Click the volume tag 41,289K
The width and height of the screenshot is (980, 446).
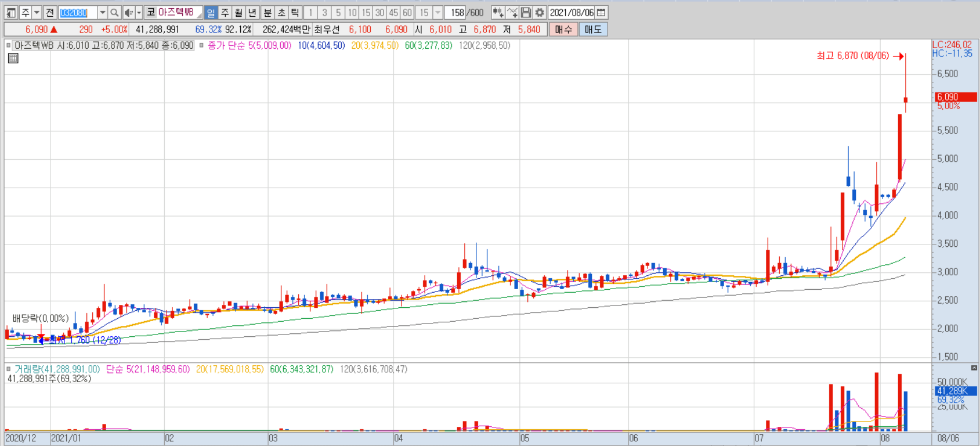[956, 391]
